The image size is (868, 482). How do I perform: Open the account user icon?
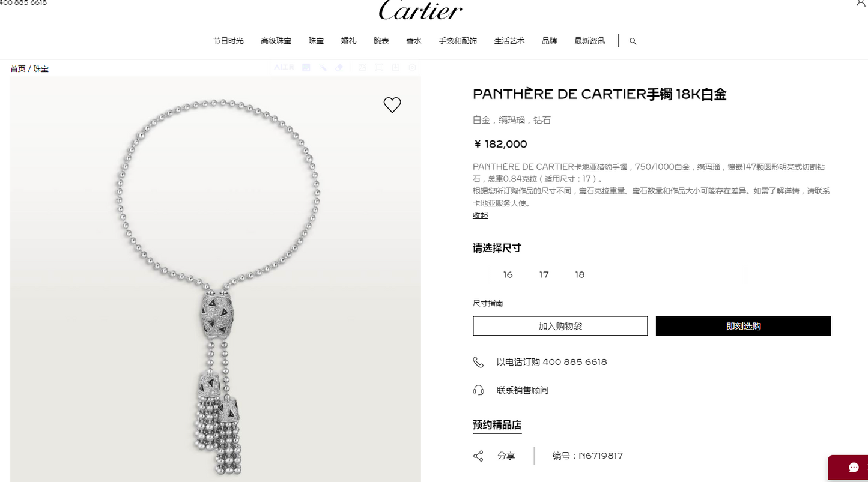(x=861, y=3)
